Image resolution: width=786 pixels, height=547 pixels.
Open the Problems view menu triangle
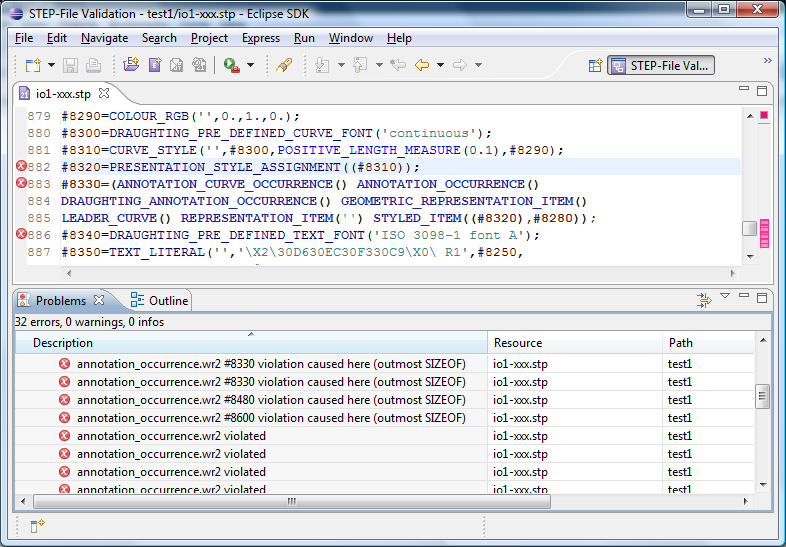725,296
